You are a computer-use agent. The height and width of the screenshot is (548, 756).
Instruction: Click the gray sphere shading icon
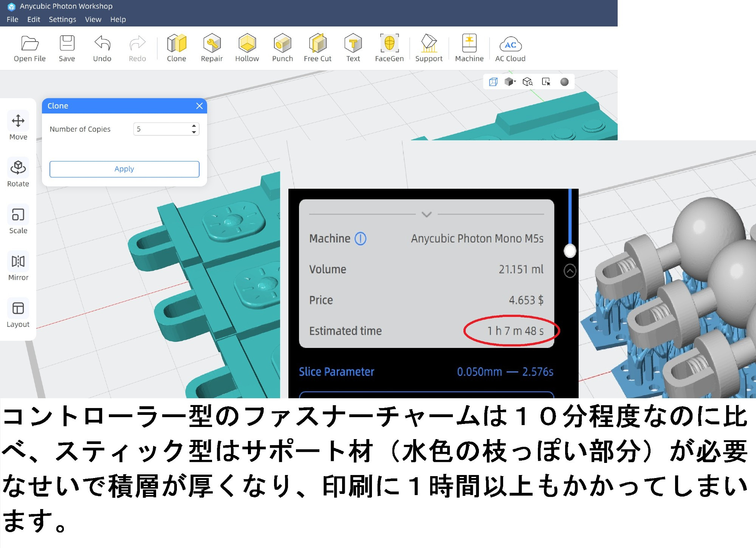coord(564,82)
